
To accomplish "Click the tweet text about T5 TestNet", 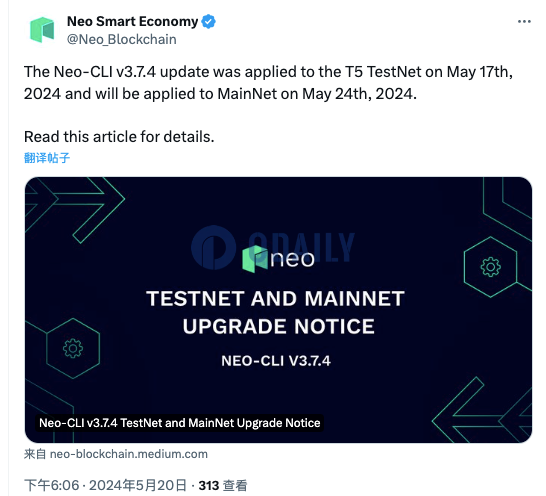I will click(x=268, y=83).
